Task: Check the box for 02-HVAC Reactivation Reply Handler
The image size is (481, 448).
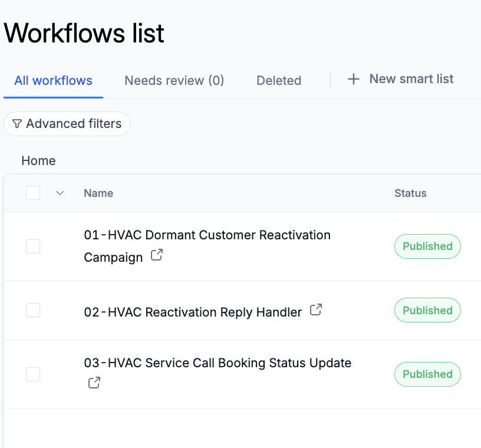Action: click(33, 310)
